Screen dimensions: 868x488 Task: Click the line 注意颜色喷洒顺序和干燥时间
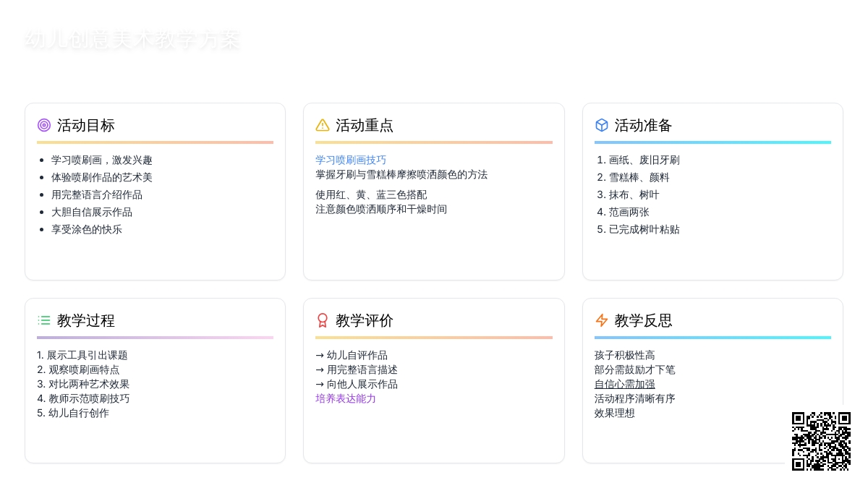point(381,209)
